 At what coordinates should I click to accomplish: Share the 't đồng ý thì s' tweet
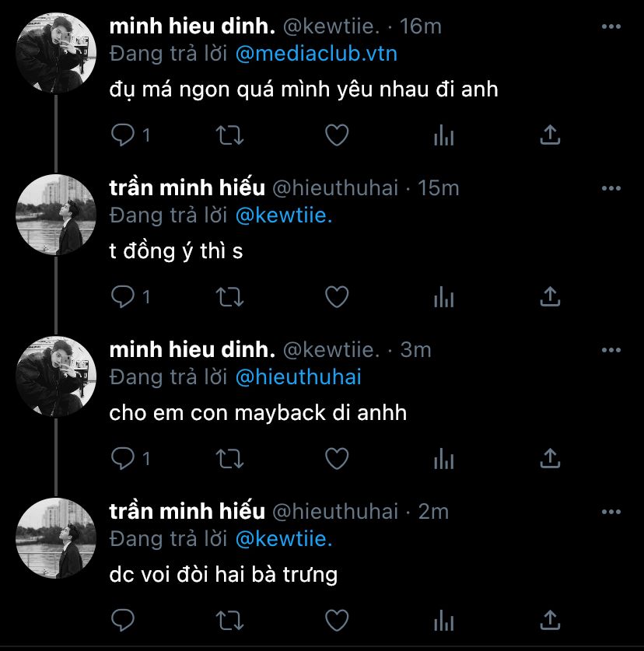pos(550,297)
